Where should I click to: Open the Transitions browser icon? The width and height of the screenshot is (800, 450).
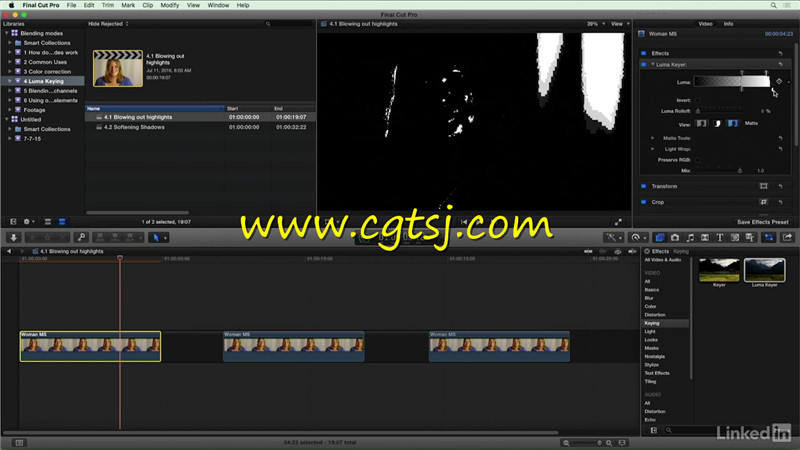pos(705,238)
